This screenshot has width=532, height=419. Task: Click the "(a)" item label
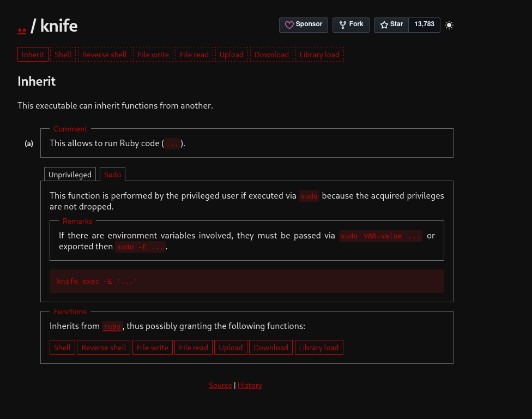29,143
